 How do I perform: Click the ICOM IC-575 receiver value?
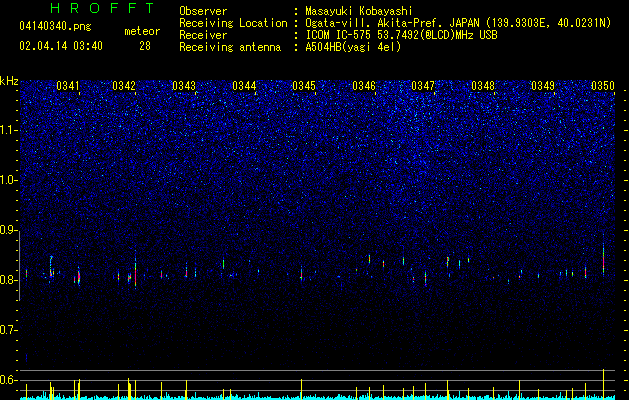401,35
